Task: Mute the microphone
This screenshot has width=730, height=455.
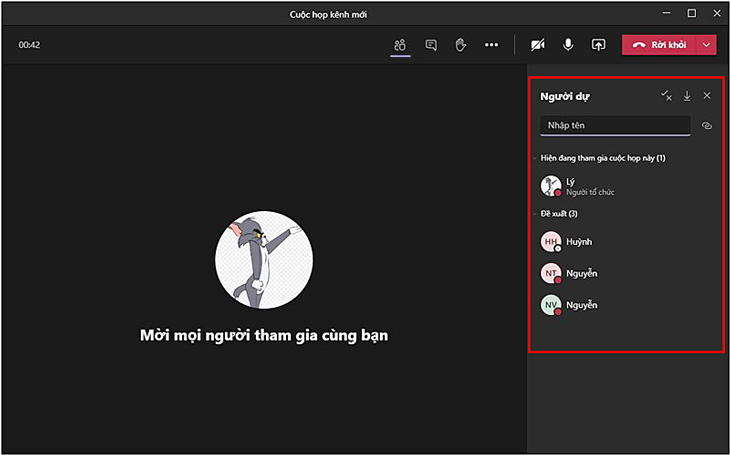Action: coord(568,45)
